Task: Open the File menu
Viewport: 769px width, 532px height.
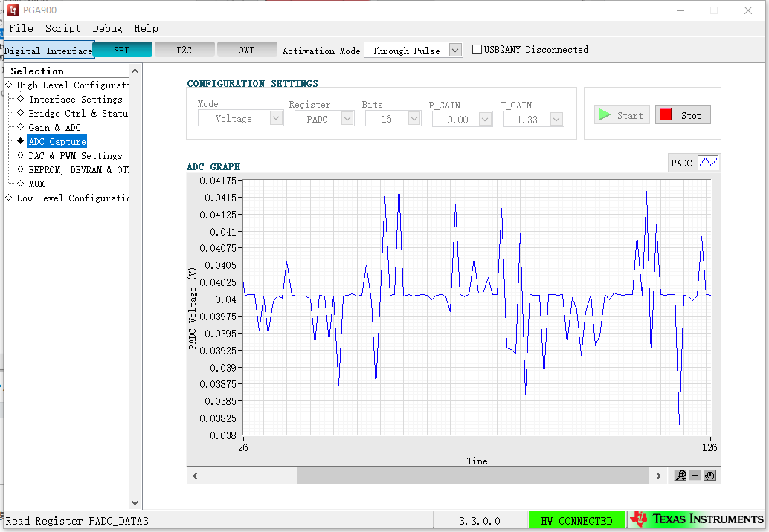Action: pos(21,28)
